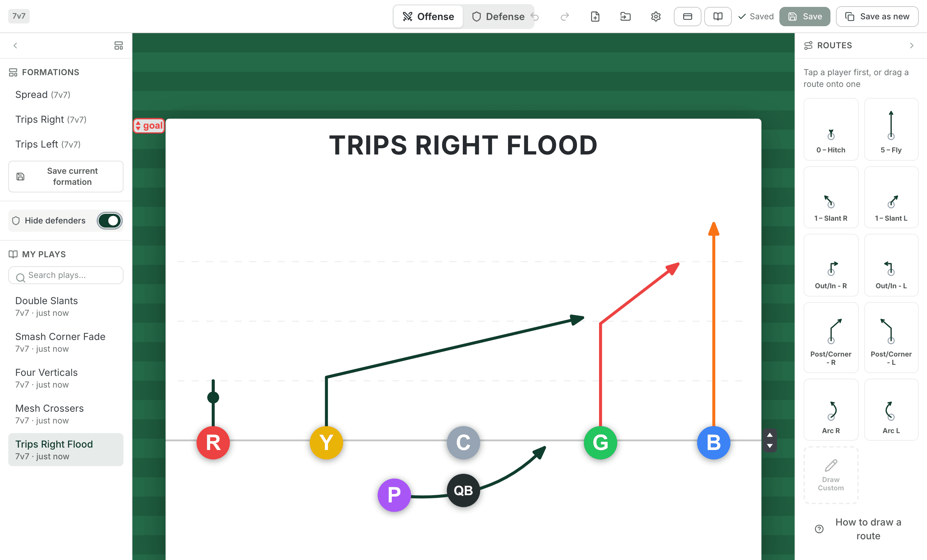Screen dimensions: 927x560
Task: Select the Arc L route
Action: (891, 410)
